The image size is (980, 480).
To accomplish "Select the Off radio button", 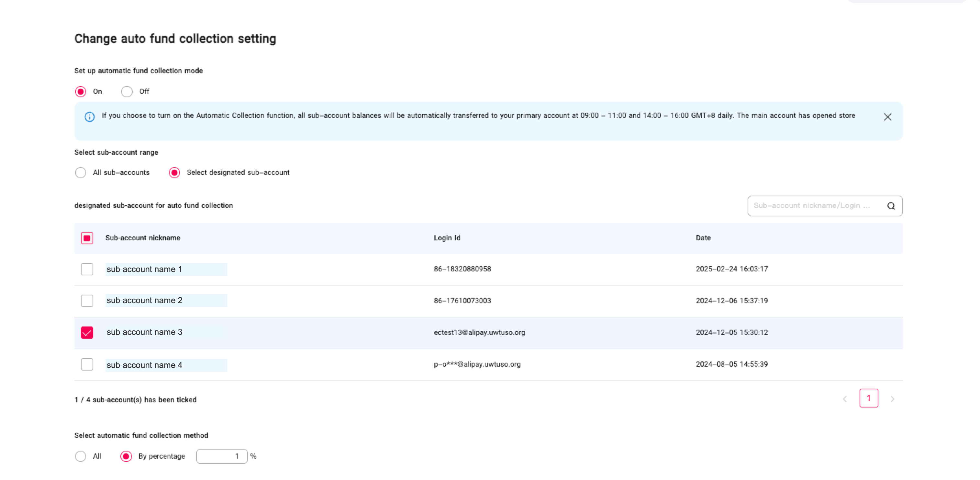I will [127, 91].
